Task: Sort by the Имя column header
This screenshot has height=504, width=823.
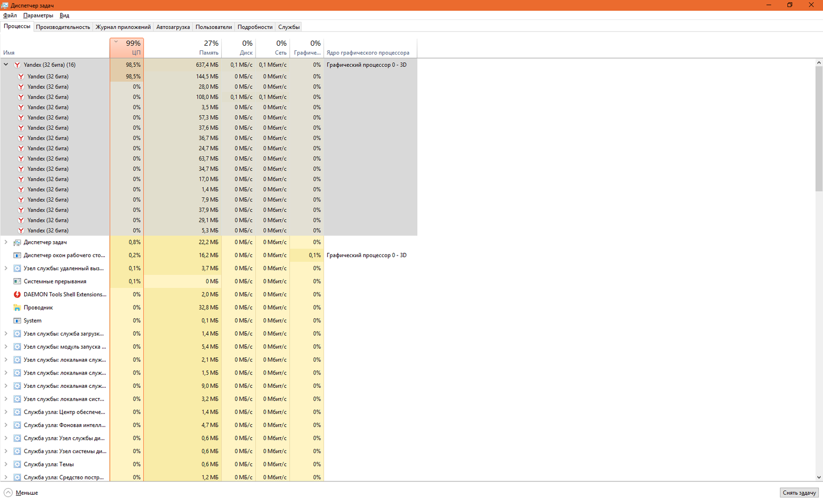Action: [55, 48]
